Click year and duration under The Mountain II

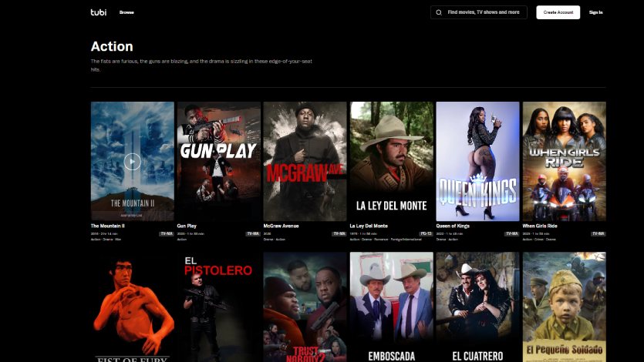click(x=104, y=233)
